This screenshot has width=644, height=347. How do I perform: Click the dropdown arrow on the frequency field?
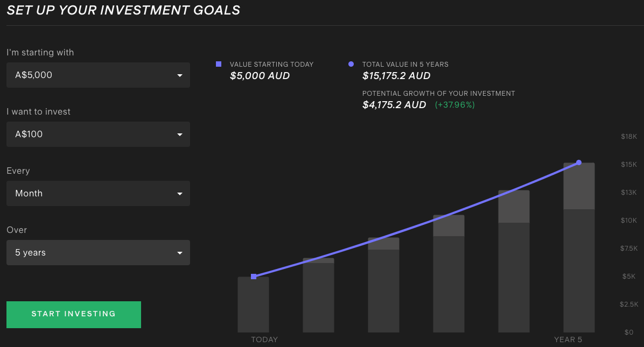pyautogui.click(x=180, y=193)
